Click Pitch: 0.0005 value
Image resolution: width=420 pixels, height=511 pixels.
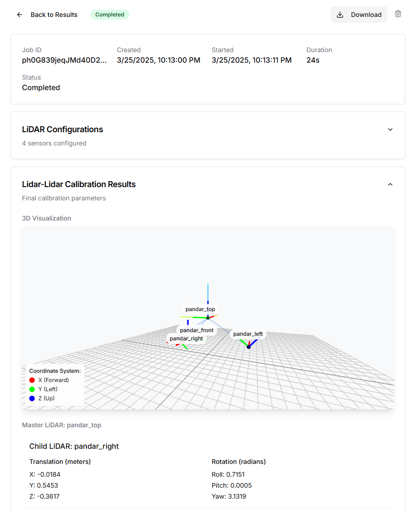[x=232, y=485]
